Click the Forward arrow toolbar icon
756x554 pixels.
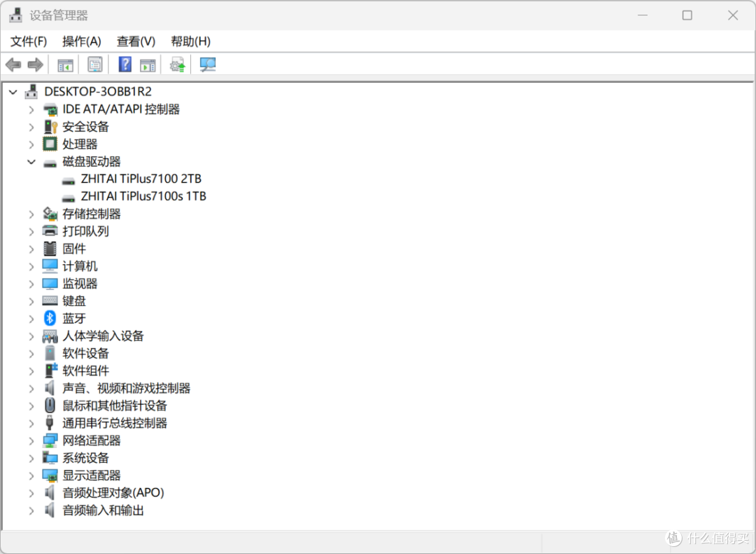35,64
